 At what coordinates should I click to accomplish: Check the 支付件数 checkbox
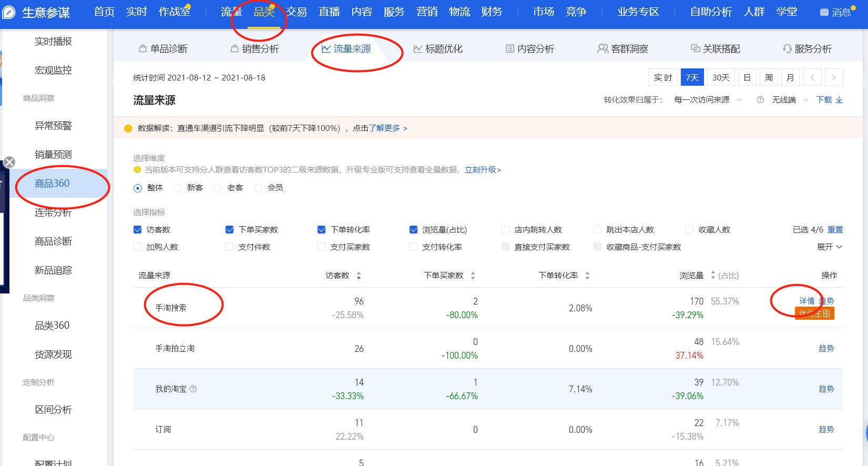[229, 247]
